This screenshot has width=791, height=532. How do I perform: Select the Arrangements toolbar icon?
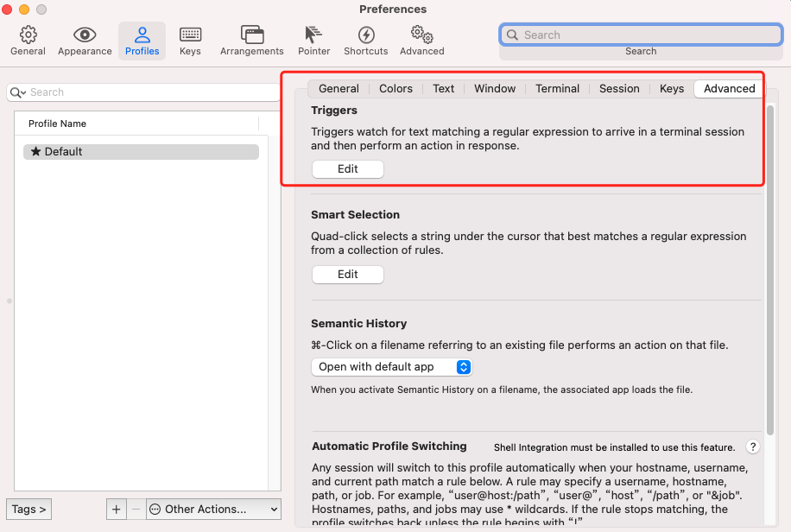pos(251,40)
